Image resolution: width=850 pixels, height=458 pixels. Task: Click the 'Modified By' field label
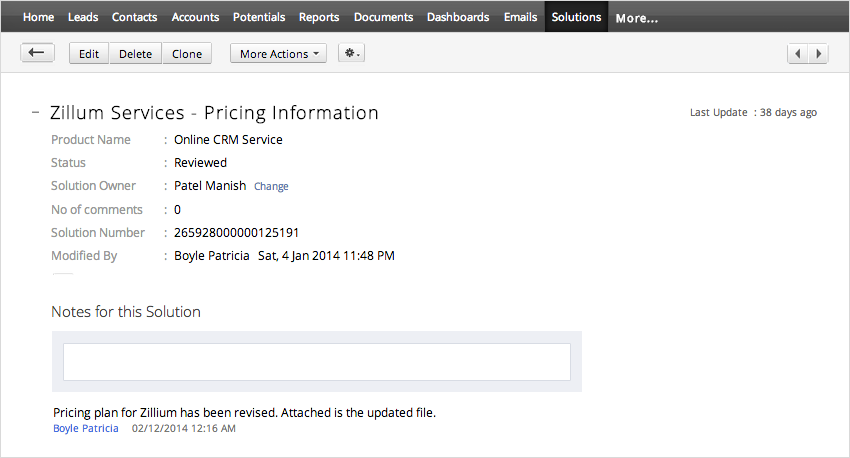coord(84,256)
